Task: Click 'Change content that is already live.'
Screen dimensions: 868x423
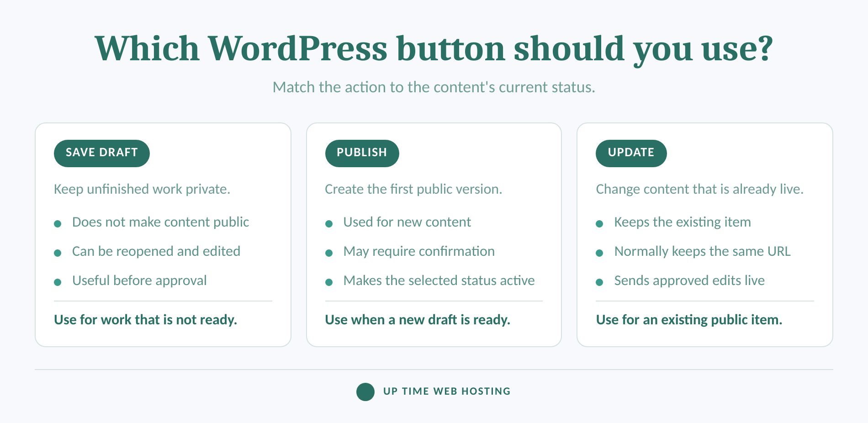Action: [700, 189]
